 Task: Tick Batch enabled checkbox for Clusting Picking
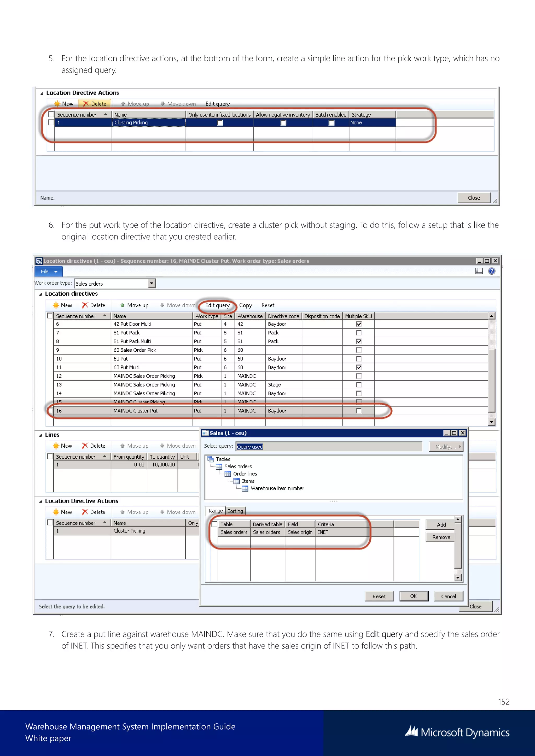coord(332,123)
